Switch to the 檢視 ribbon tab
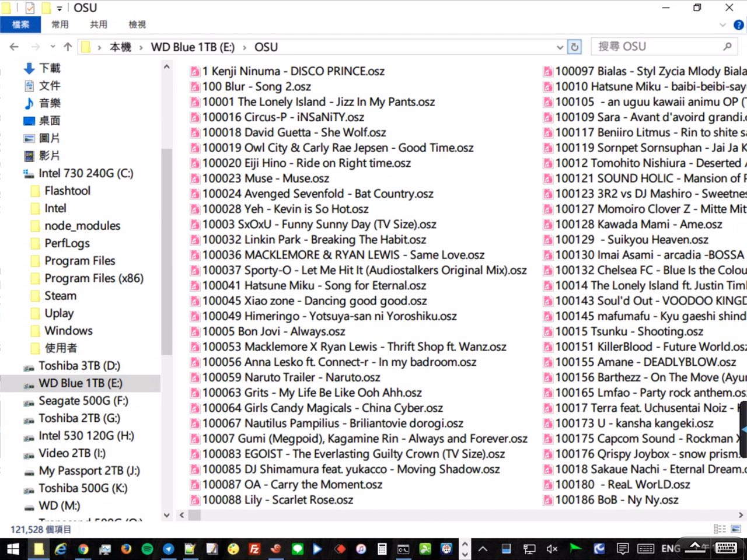The height and width of the screenshot is (560, 747). pos(137,24)
